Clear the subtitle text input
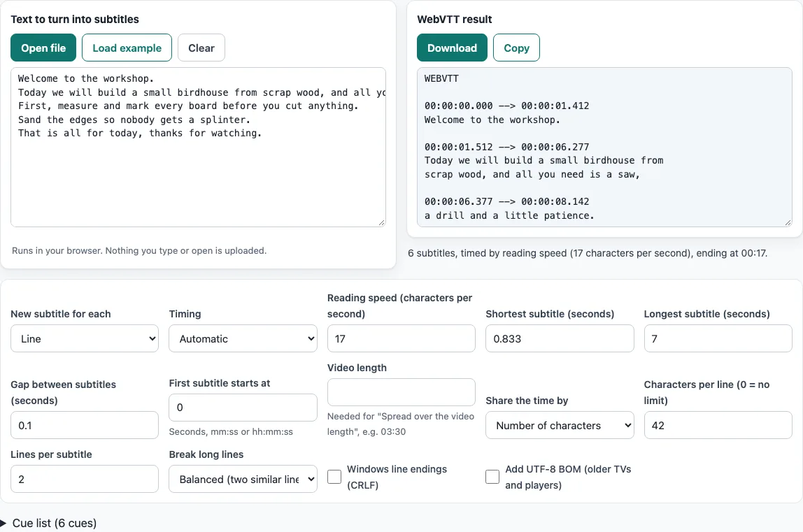The width and height of the screenshot is (803, 532). [x=201, y=48]
